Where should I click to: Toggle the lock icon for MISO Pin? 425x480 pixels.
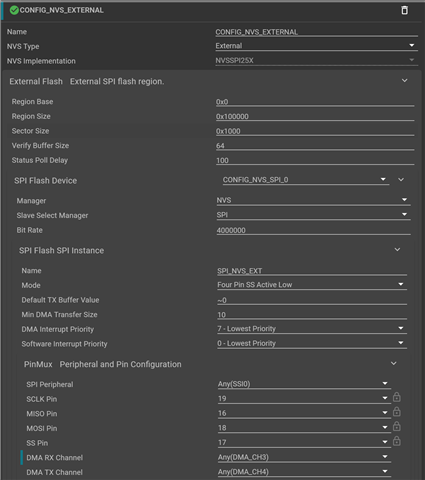point(396,412)
